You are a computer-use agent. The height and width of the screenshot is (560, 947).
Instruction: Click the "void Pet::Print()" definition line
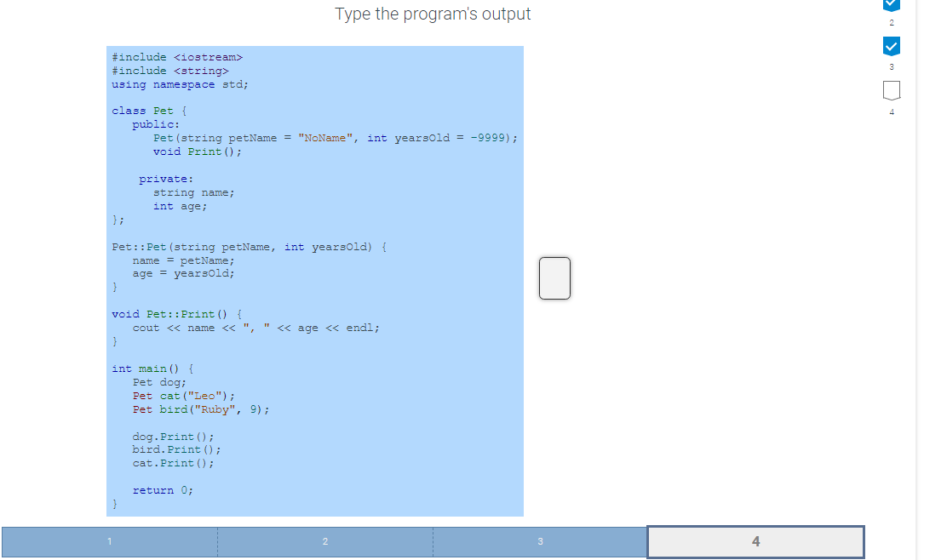pos(177,313)
